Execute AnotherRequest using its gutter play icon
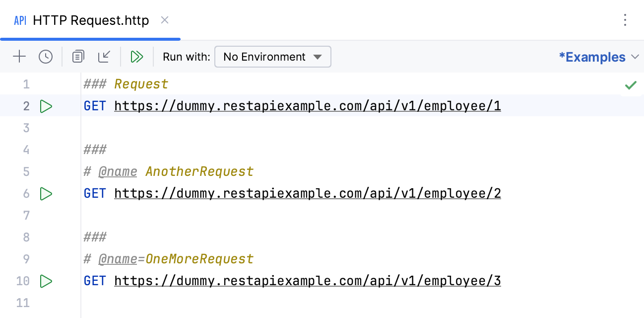Screen dimensions: 644x318 click(46, 193)
